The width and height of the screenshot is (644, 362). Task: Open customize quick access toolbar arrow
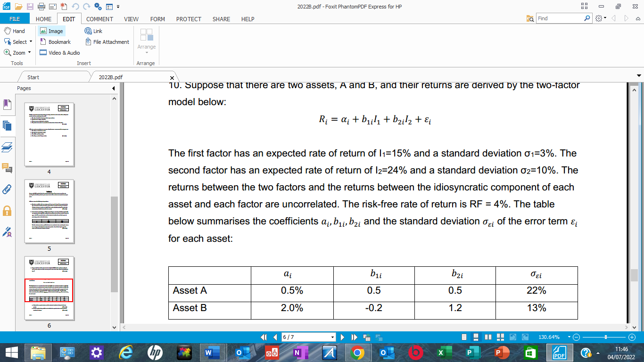pos(117,7)
